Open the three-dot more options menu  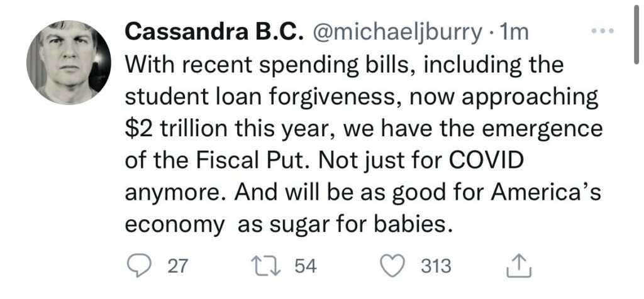pos(603,32)
